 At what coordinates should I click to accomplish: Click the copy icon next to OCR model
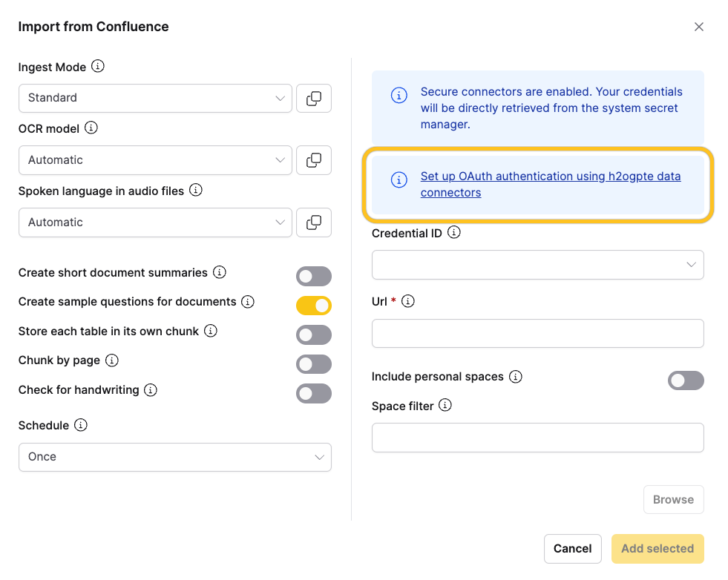313,159
